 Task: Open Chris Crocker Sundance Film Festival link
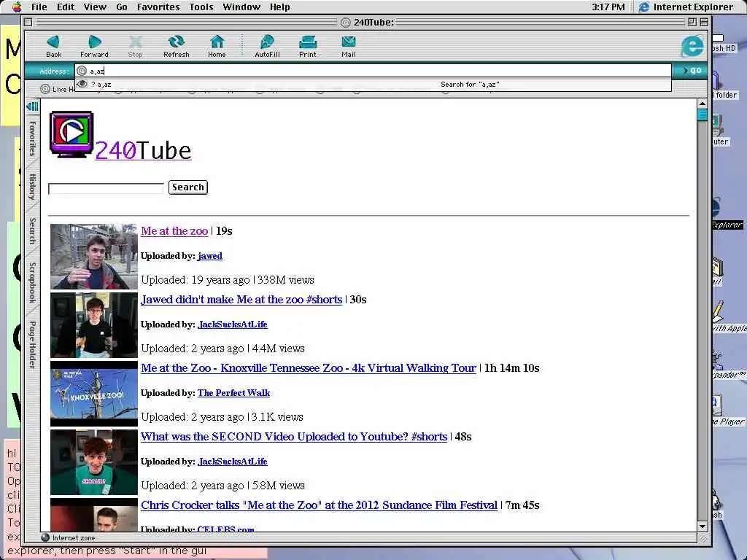click(x=320, y=505)
